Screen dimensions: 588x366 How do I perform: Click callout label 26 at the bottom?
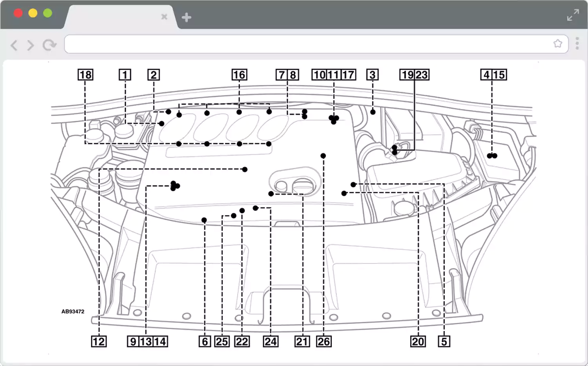[324, 341]
